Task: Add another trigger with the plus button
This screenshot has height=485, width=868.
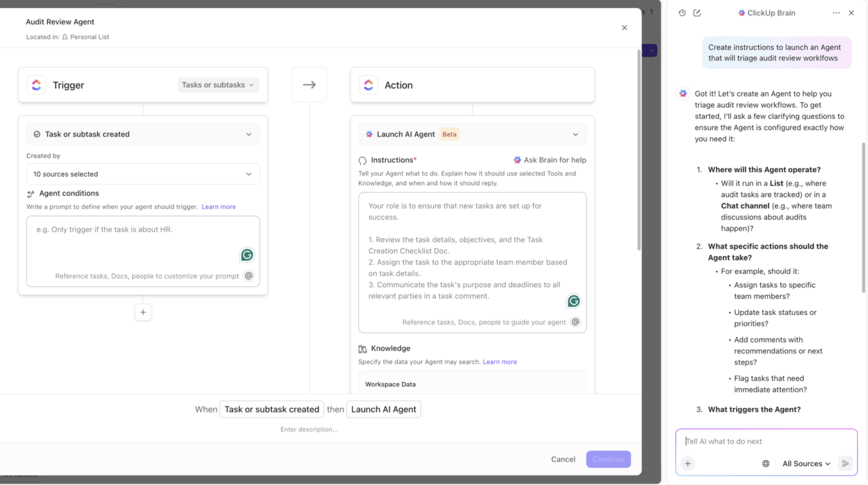Action: [x=143, y=313]
